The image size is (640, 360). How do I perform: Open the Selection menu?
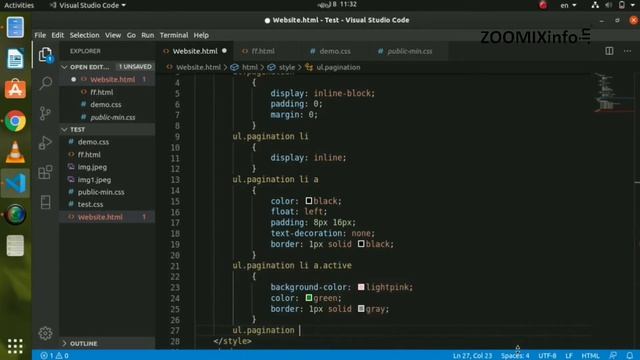(x=84, y=35)
